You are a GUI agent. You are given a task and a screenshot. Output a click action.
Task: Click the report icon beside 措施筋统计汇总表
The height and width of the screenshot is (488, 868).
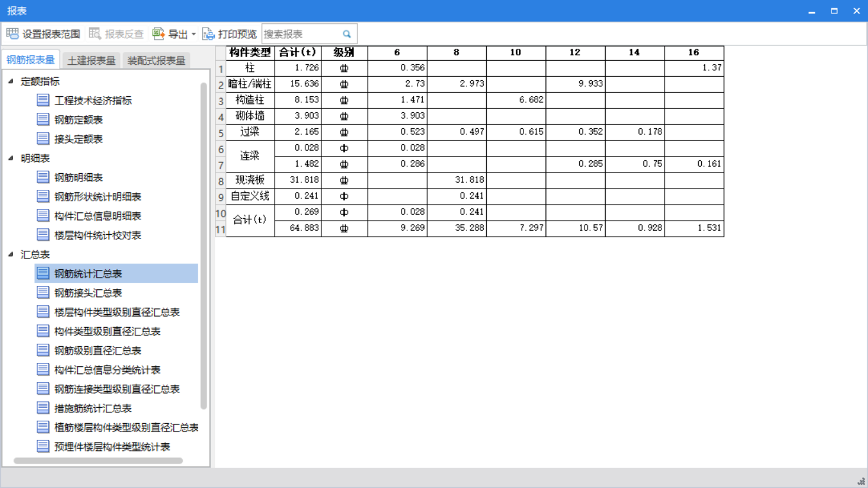43,408
